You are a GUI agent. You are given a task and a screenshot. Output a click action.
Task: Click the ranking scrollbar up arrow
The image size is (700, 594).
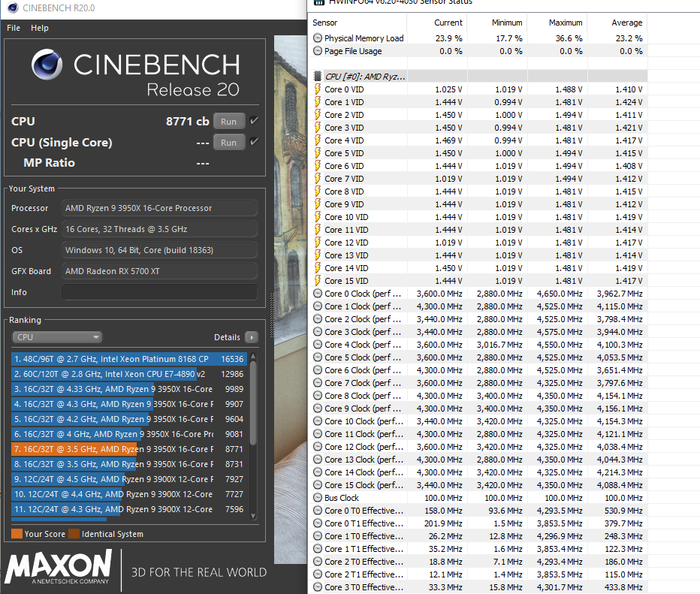click(x=253, y=356)
